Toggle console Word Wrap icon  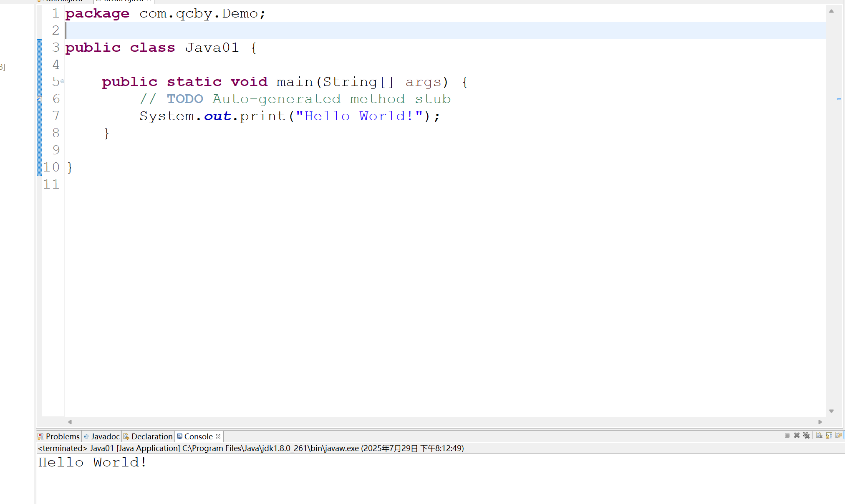[838, 436]
